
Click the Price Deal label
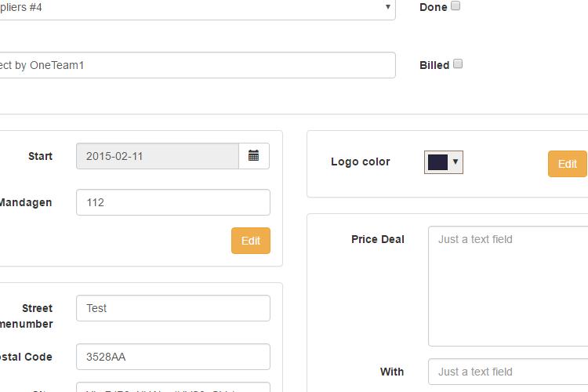[x=378, y=239]
